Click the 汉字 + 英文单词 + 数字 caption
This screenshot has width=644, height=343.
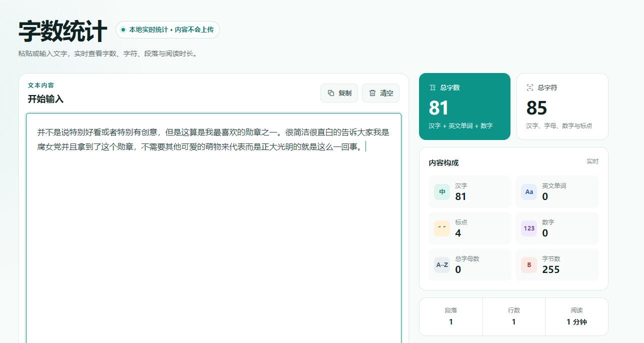[x=460, y=126]
